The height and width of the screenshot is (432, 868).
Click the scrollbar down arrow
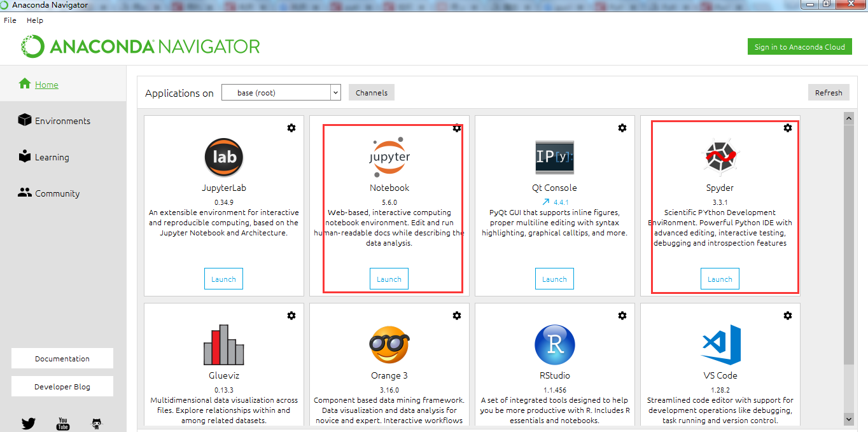(848, 419)
